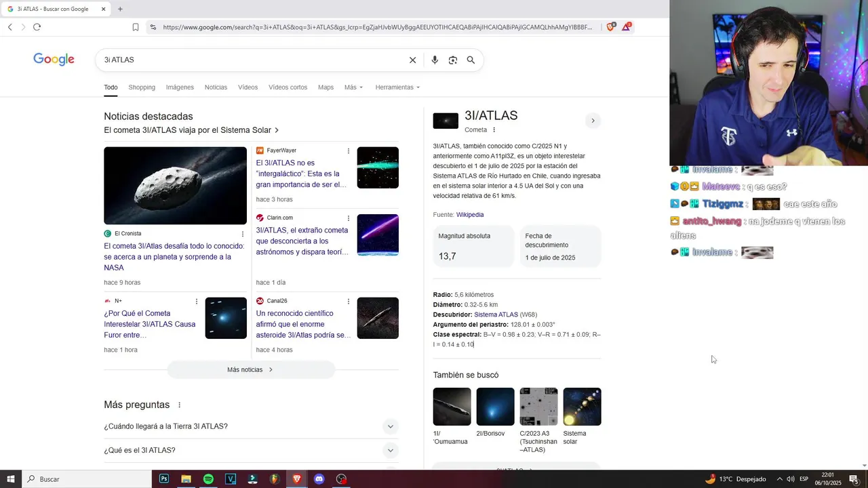Click Fecha de descubrimiento card
Screen dimensions: 868x488
tap(560, 247)
